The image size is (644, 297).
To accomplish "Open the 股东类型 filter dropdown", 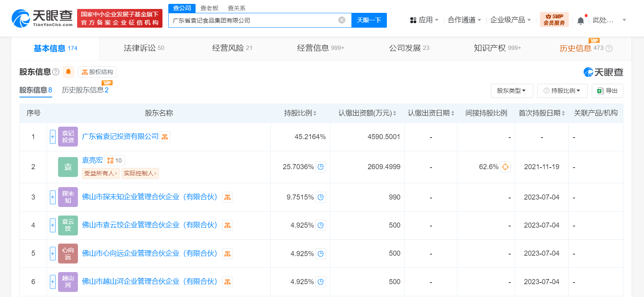I will 512,91.
